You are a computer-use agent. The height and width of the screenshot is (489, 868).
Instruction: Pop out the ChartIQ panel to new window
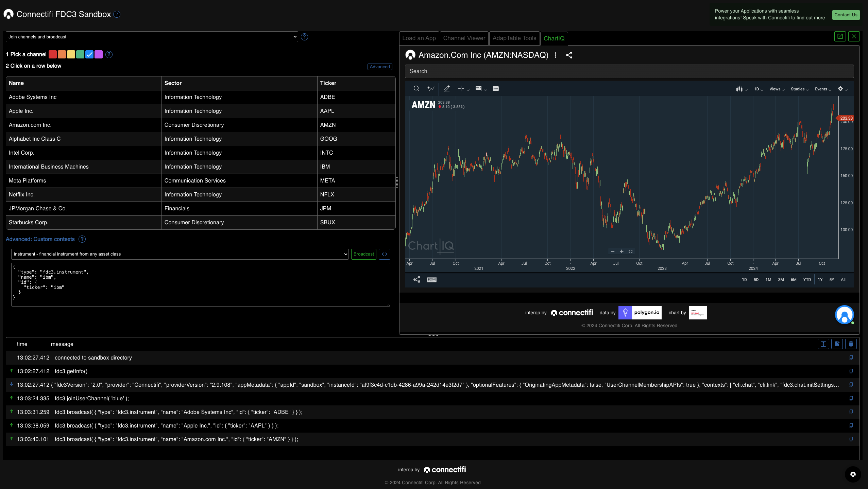coord(840,36)
